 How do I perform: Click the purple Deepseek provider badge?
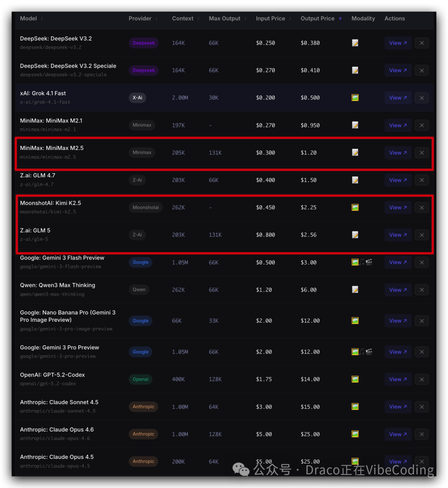click(x=144, y=43)
